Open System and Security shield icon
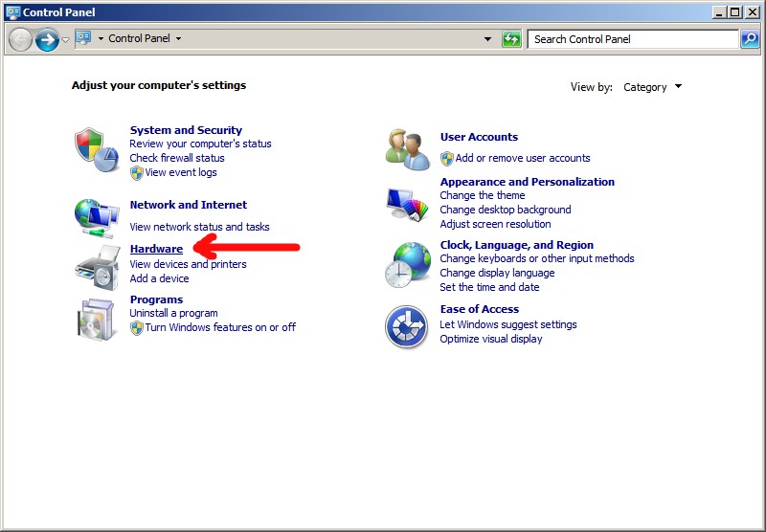 (97, 150)
